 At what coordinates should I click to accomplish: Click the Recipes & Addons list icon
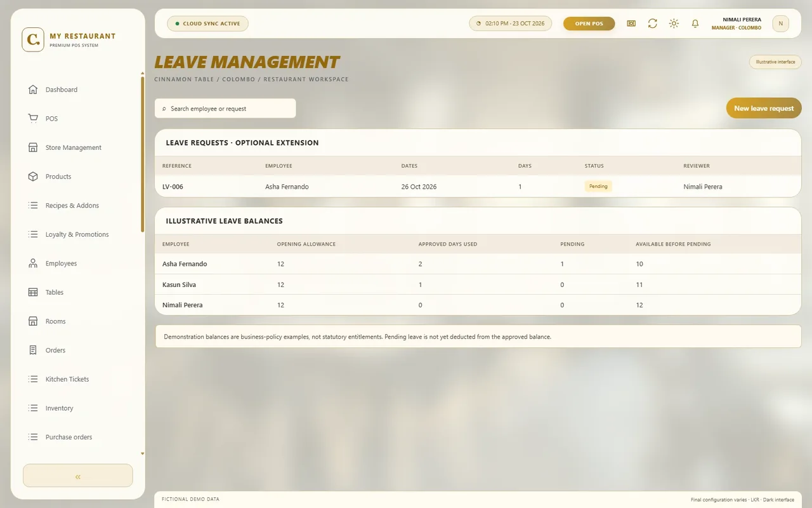33,205
